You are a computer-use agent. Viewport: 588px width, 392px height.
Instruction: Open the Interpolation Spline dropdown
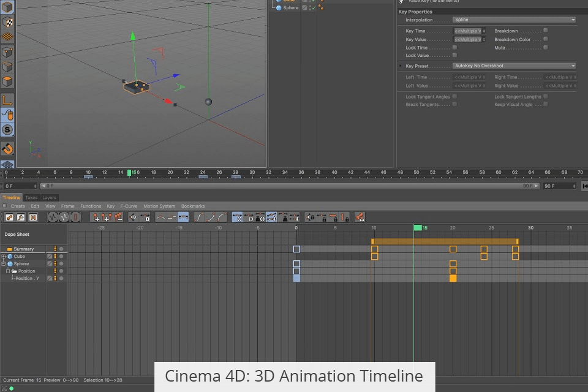click(x=514, y=20)
